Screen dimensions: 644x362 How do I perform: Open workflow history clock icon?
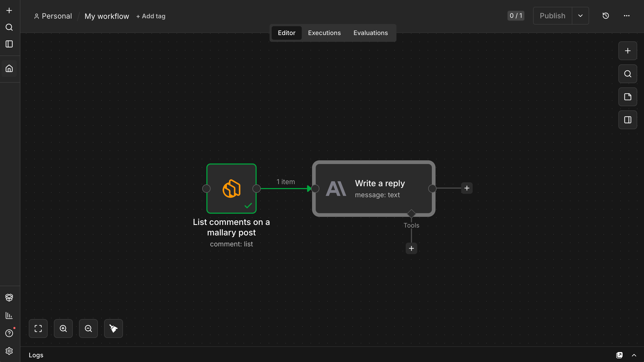click(606, 16)
